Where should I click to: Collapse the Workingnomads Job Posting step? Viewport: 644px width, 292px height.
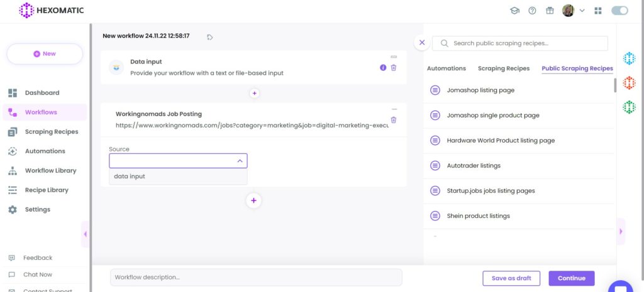click(394, 109)
